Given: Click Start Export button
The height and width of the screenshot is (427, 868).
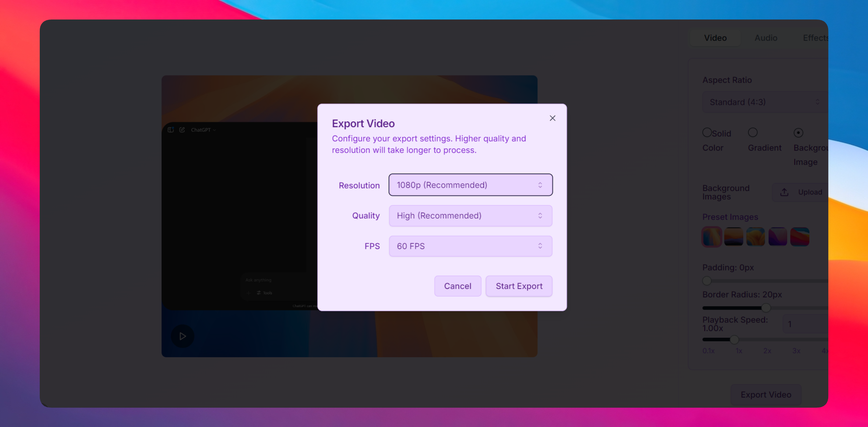Looking at the screenshot, I should pos(519,286).
